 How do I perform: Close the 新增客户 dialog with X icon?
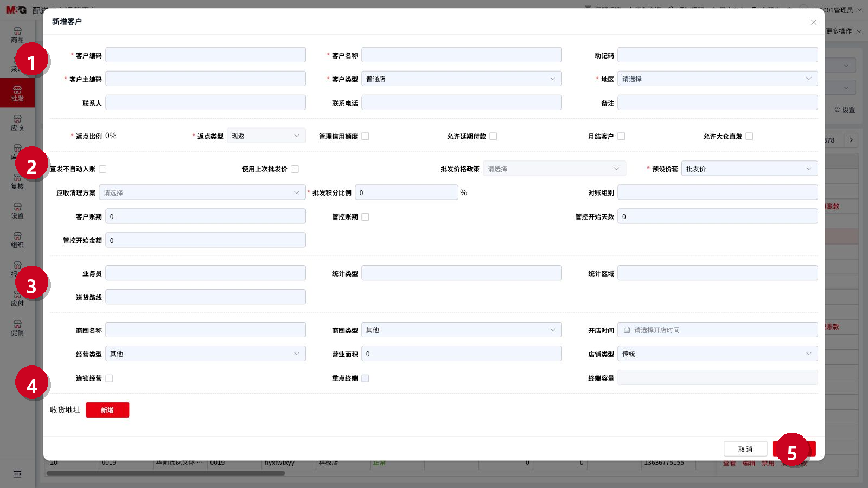(x=813, y=22)
